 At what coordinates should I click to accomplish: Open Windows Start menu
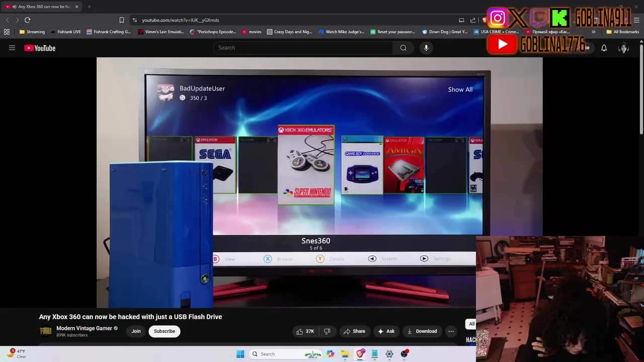coord(240,354)
